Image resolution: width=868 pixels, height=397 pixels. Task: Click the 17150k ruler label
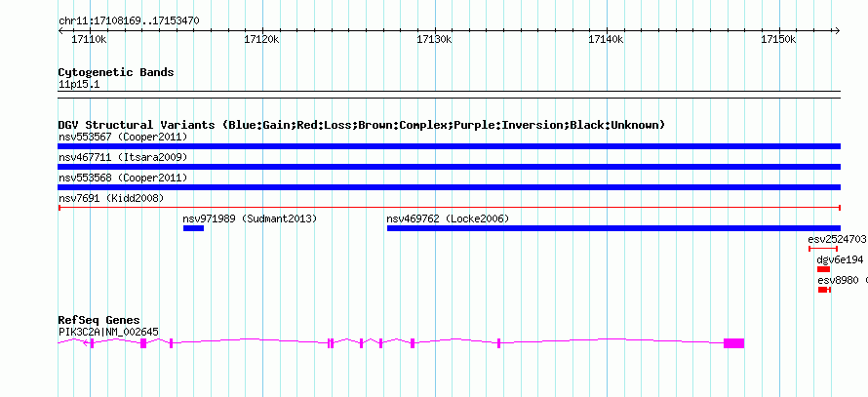coord(779,39)
